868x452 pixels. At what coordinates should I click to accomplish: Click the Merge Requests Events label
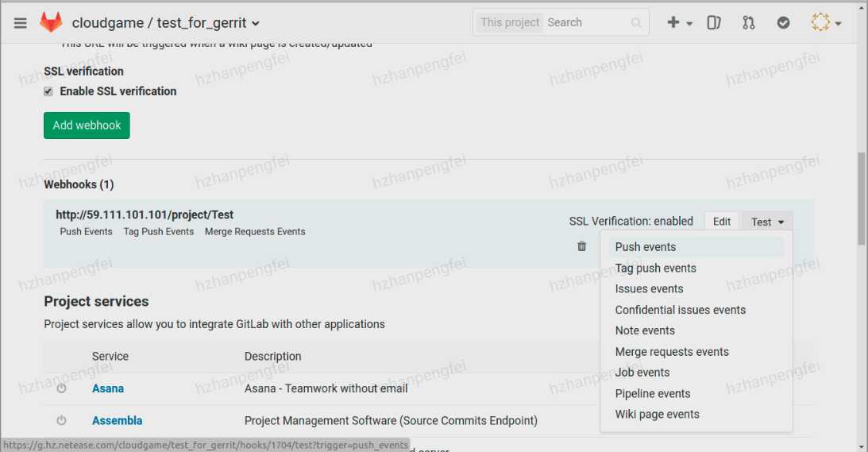coord(255,231)
